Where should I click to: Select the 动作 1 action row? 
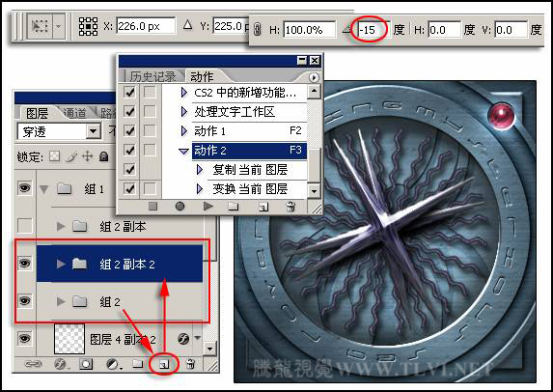[x=249, y=131]
